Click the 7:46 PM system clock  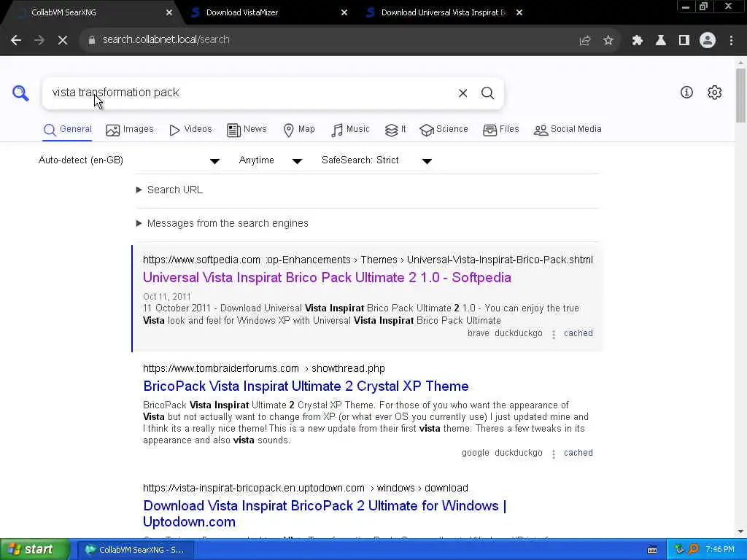tap(720, 550)
